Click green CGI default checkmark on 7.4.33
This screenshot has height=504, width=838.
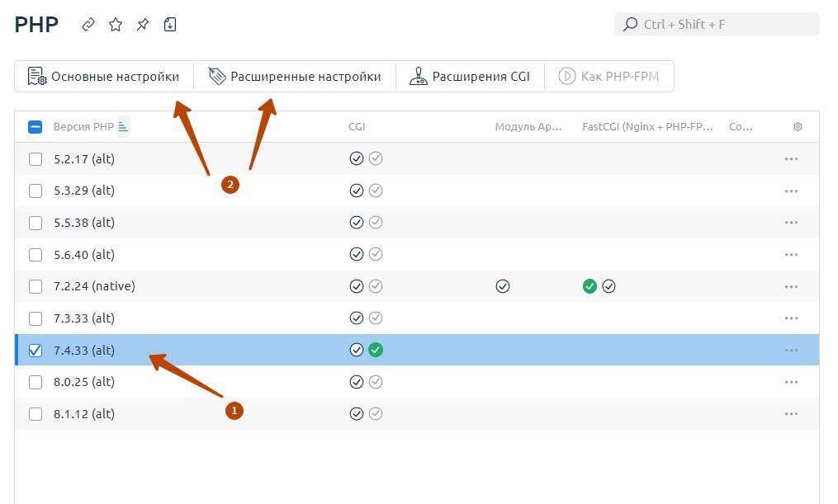click(376, 350)
